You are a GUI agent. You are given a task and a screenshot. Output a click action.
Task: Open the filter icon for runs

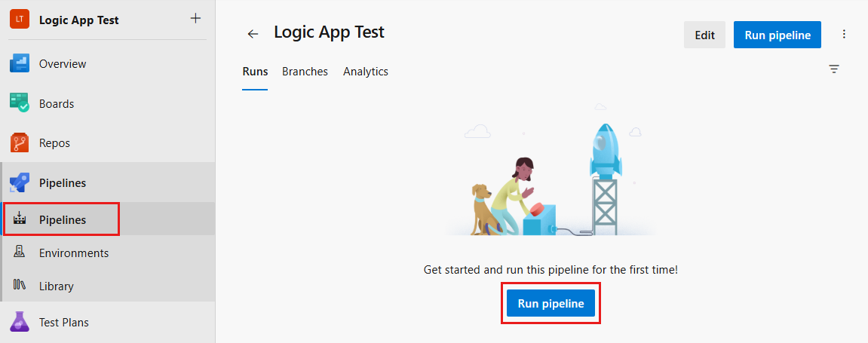coord(834,69)
